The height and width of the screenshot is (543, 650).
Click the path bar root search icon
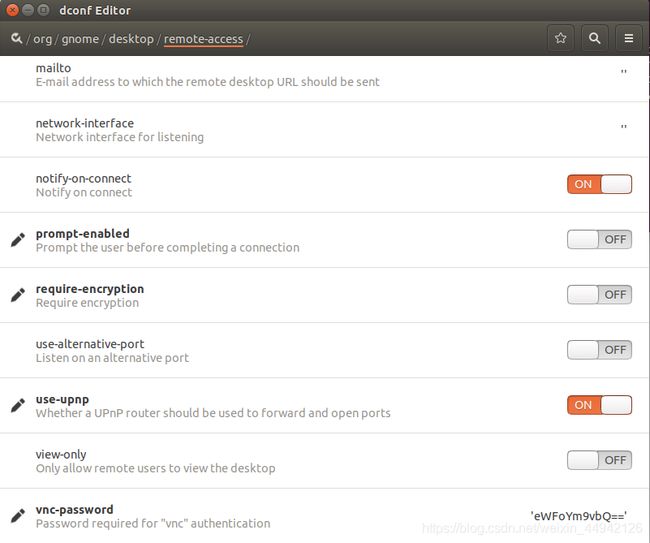[17, 39]
